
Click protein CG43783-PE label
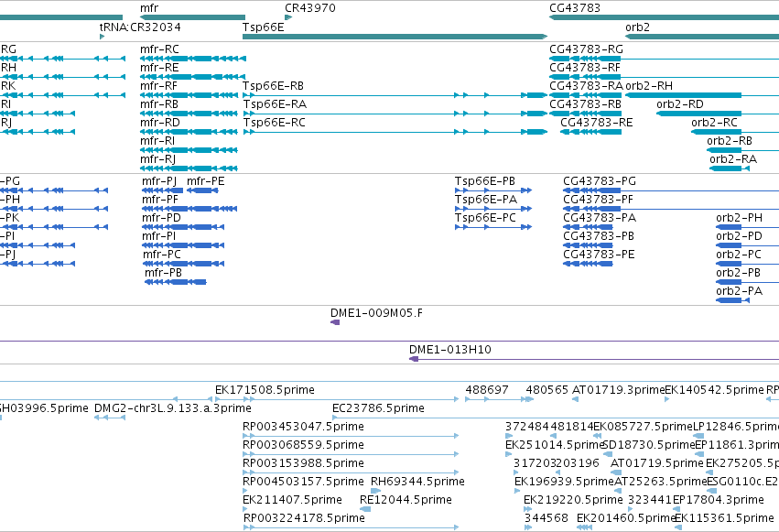(599, 255)
